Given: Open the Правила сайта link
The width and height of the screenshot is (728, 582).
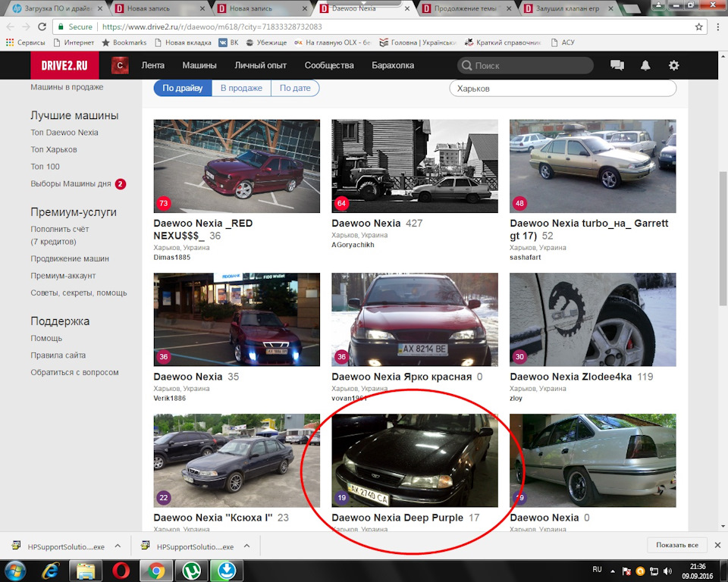Looking at the screenshot, I should 58,355.
